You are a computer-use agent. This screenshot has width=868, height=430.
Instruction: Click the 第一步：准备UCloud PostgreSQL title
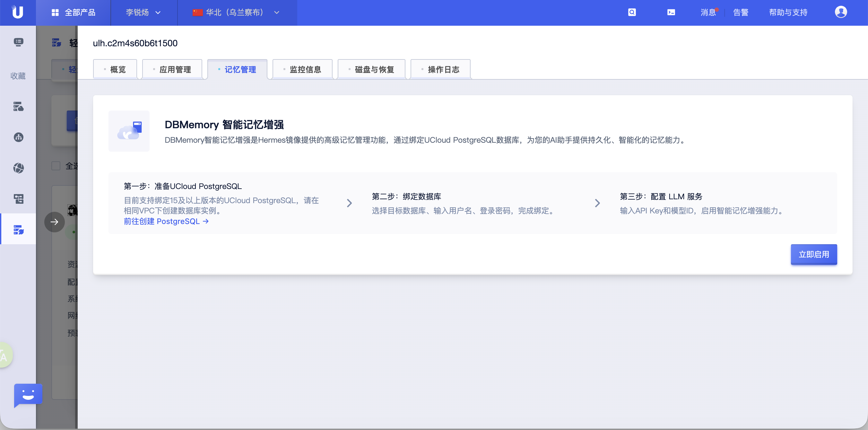tap(183, 186)
